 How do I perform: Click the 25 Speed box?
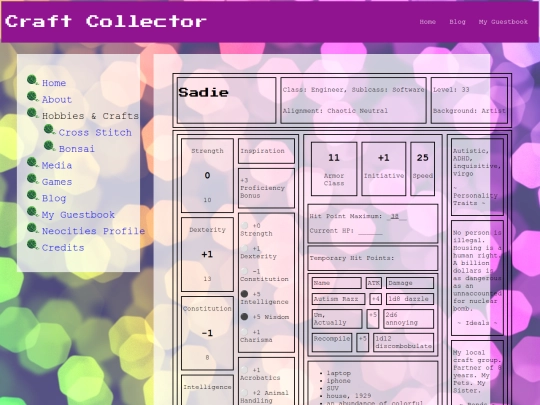(x=422, y=169)
